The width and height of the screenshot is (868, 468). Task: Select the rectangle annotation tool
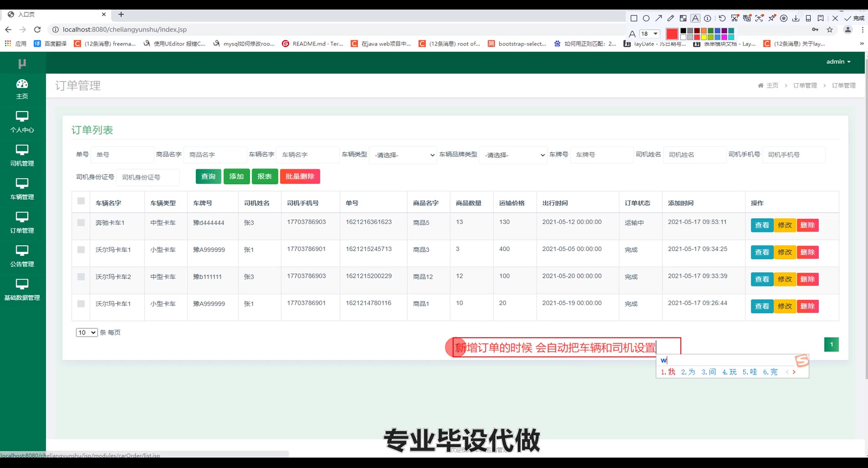633,18
